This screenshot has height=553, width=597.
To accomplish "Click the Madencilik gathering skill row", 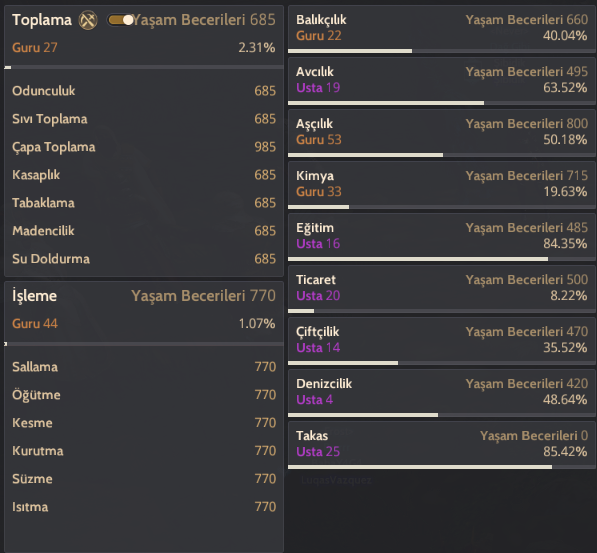I will pyautogui.click(x=144, y=231).
